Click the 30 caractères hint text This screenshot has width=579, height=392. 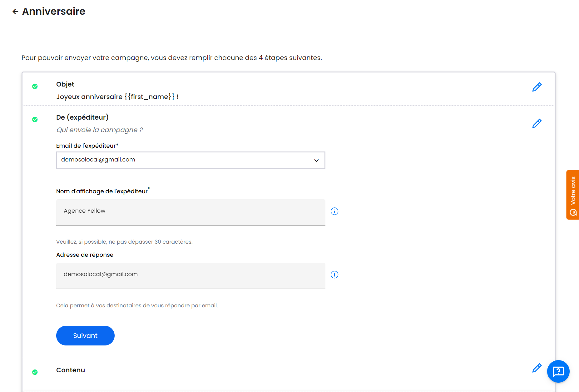(124, 242)
